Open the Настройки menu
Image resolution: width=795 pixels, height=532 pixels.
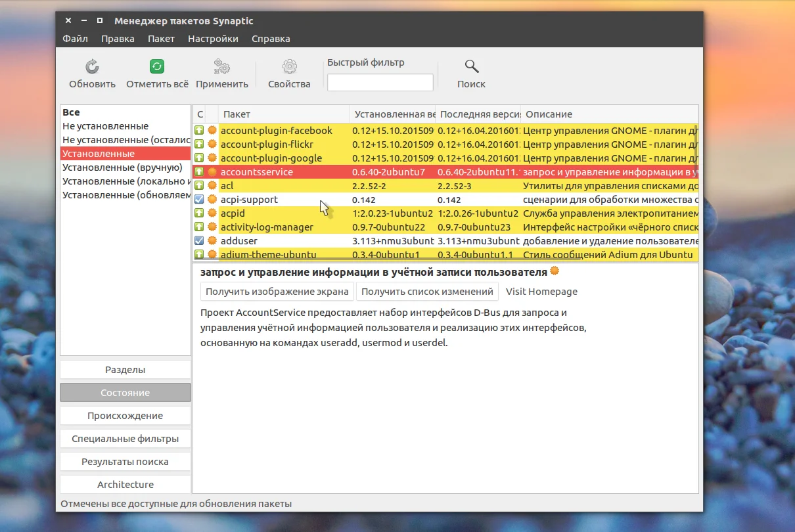pyautogui.click(x=213, y=39)
